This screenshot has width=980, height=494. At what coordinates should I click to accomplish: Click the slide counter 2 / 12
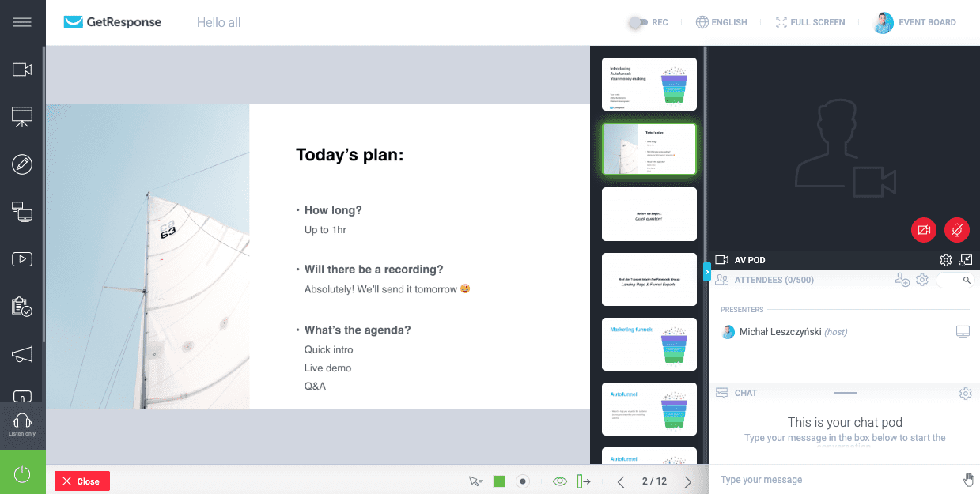[x=654, y=481]
